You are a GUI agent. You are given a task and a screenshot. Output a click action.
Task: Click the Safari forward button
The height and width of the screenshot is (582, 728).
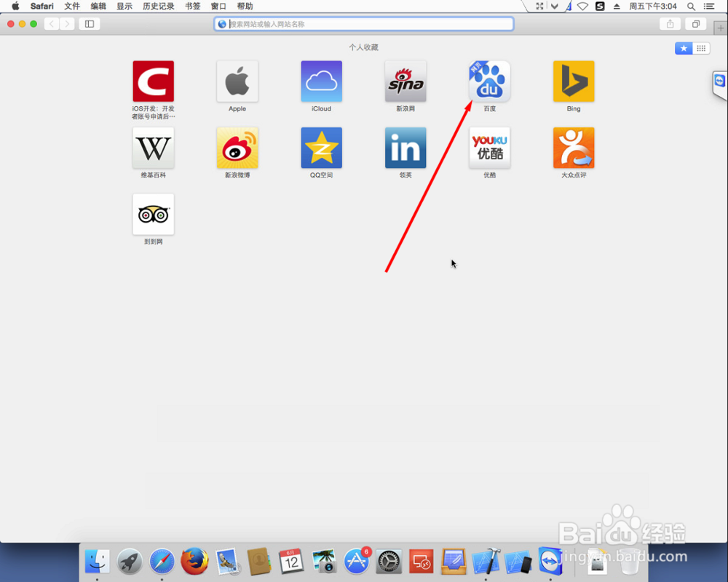pyautogui.click(x=67, y=24)
